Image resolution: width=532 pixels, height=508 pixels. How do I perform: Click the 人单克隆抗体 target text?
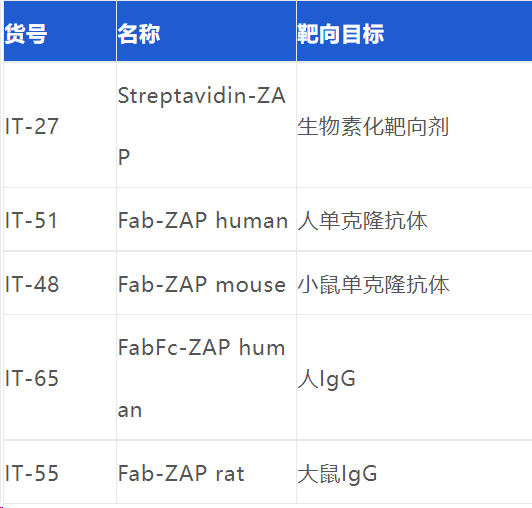(x=362, y=221)
